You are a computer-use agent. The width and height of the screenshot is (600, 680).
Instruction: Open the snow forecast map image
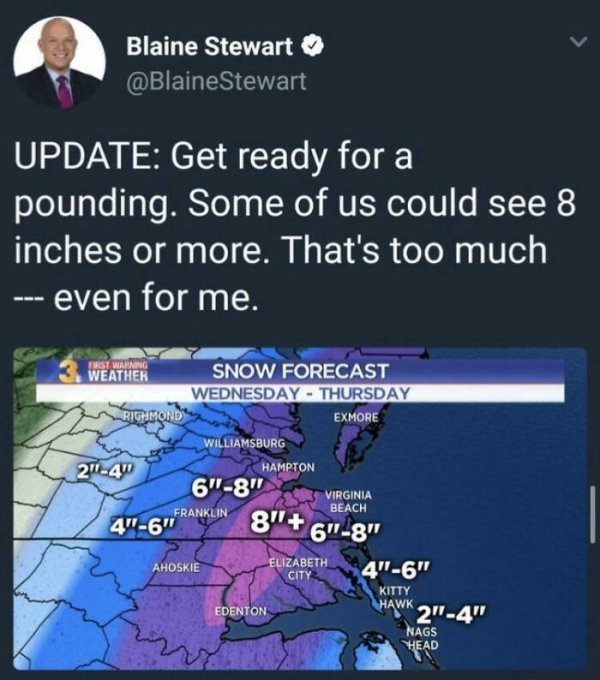tap(300, 508)
